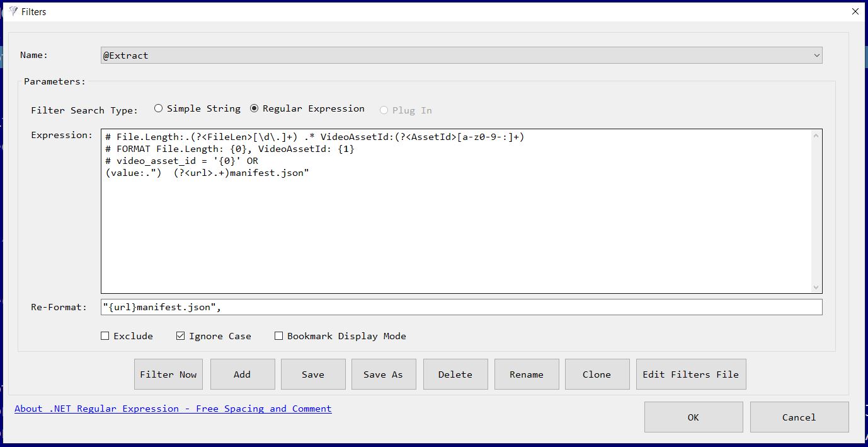Click the Delete button
The height and width of the screenshot is (447, 868).
[455, 374]
